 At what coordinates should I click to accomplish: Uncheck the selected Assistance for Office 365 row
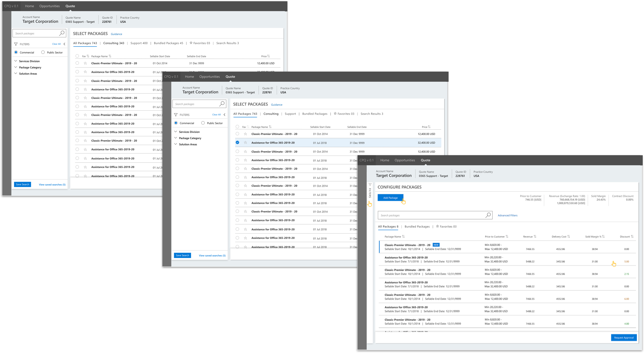[237, 143]
